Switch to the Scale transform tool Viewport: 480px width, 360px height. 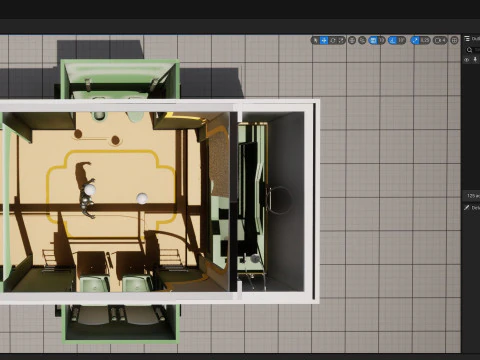(x=341, y=40)
